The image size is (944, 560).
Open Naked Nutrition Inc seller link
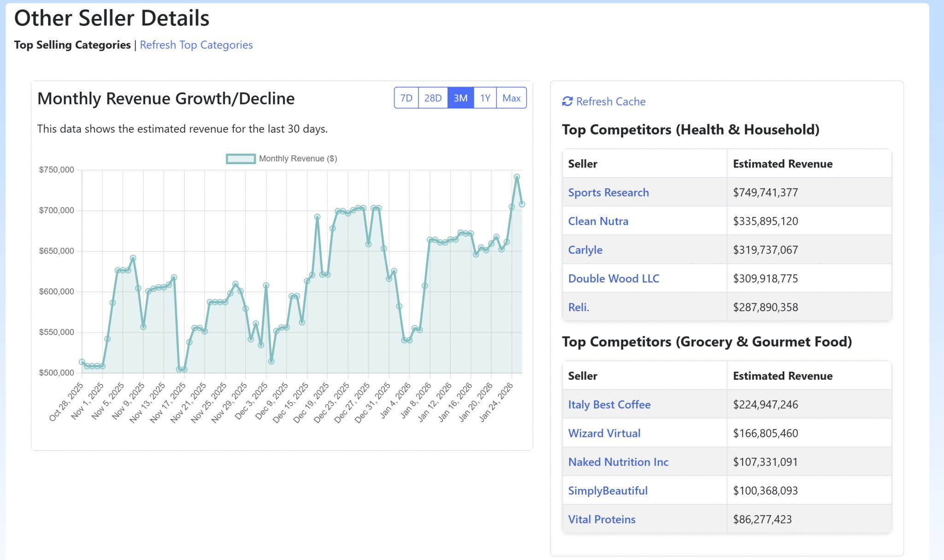[618, 462]
